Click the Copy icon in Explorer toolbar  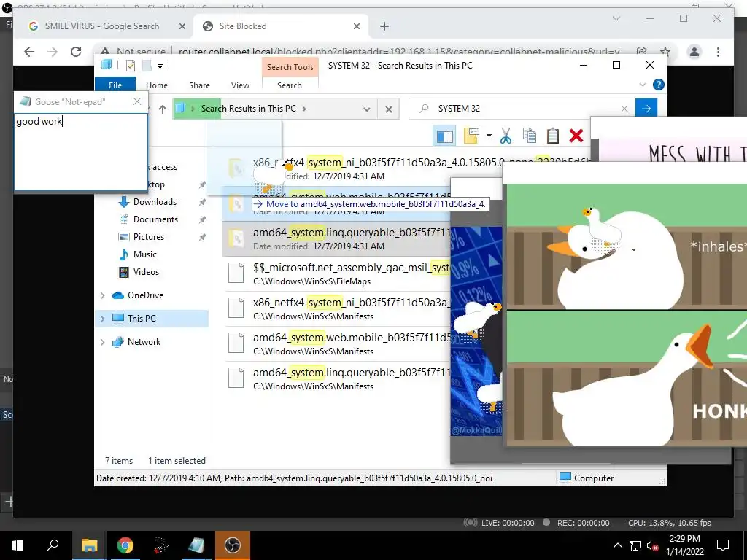coord(530,136)
